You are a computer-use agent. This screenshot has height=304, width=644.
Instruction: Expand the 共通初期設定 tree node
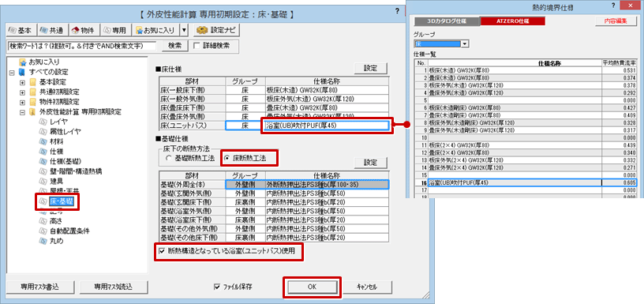click(x=22, y=92)
